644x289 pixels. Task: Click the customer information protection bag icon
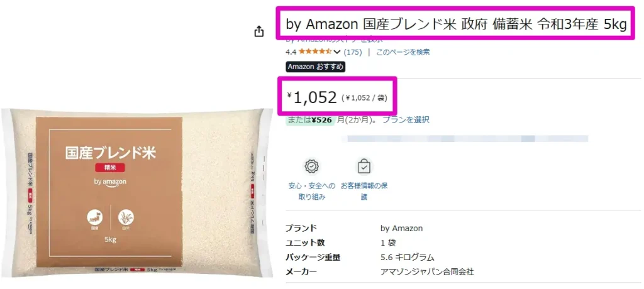pyautogui.click(x=364, y=166)
